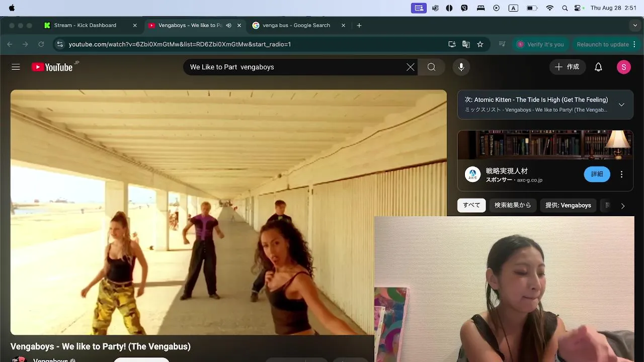Click Verify it's you profile chip

point(540,44)
